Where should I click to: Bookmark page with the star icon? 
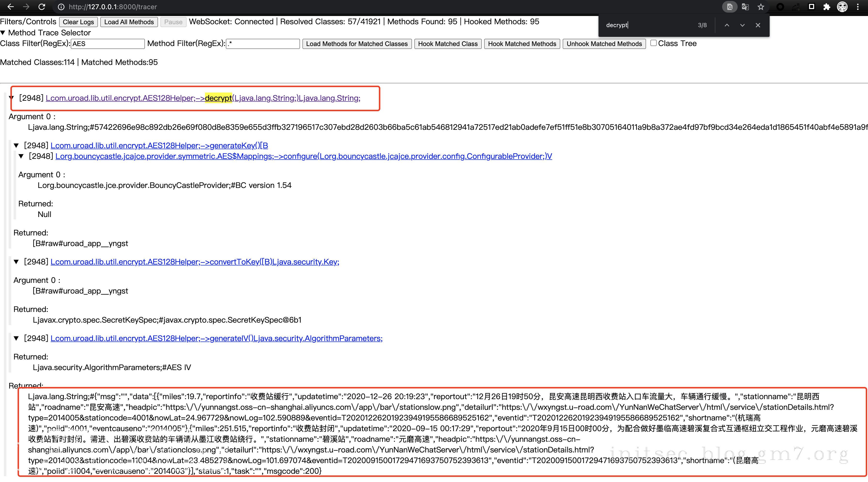point(761,7)
